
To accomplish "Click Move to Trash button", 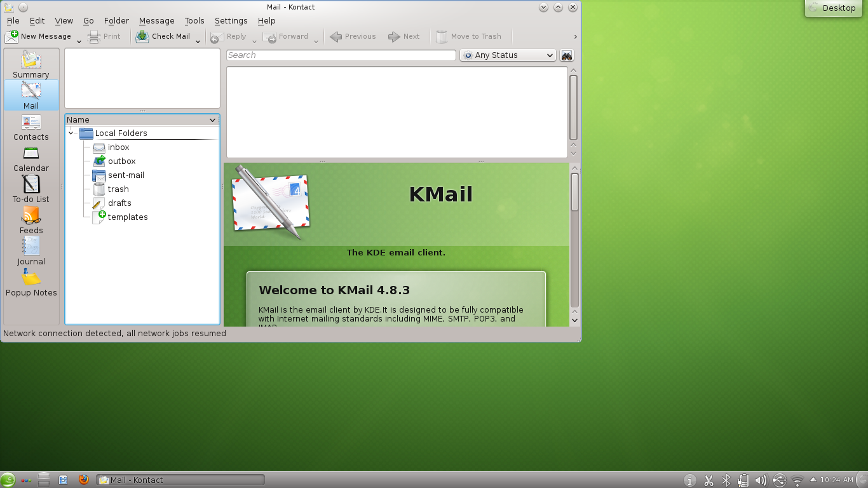I will (469, 36).
